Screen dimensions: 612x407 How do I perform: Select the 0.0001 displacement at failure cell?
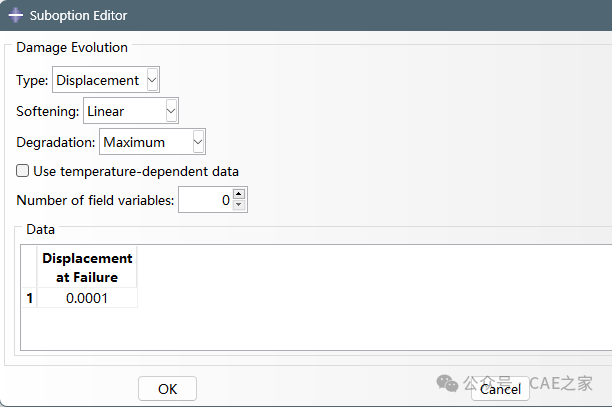(87, 298)
